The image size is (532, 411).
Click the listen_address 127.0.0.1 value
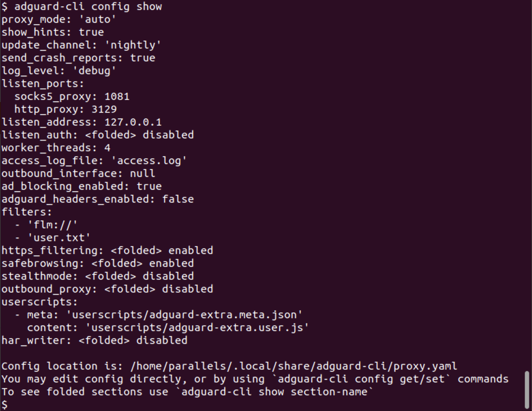pyautogui.click(x=133, y=122)
